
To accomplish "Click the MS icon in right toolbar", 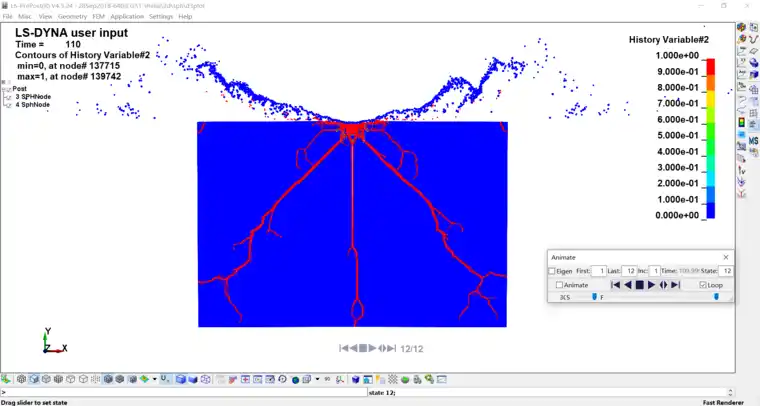I will coord(753,141).
